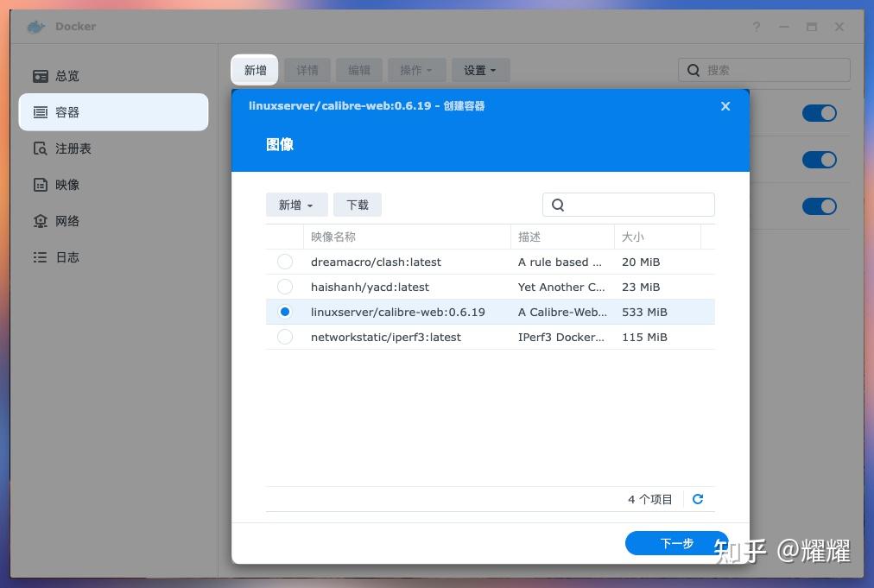This screenshot has width=874, height=588.
Task: Click the search icon in main toolbar search
Action: [x=693, y=70]
